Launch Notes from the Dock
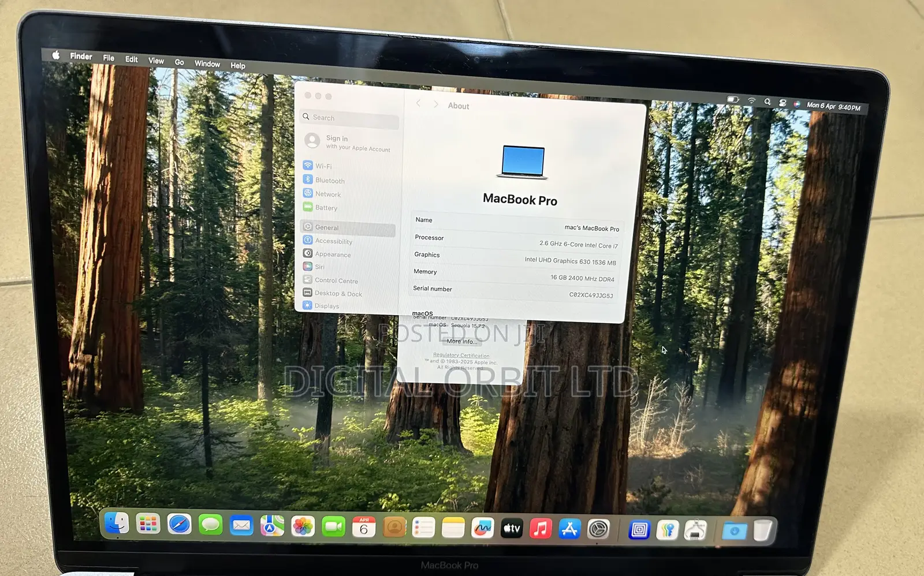The height and width of the screenshot is (576, 924). (x=453, y=528)
